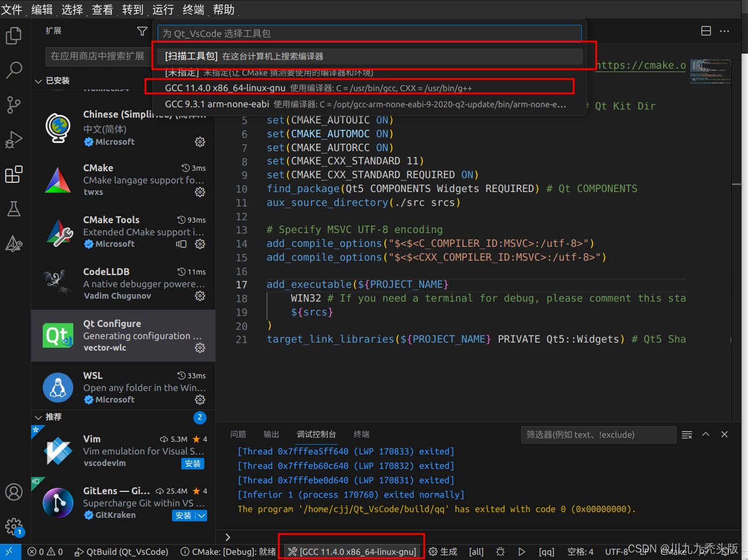
Task: Click the 筛选器 filter input field
Action: click(x=598, y=434)
